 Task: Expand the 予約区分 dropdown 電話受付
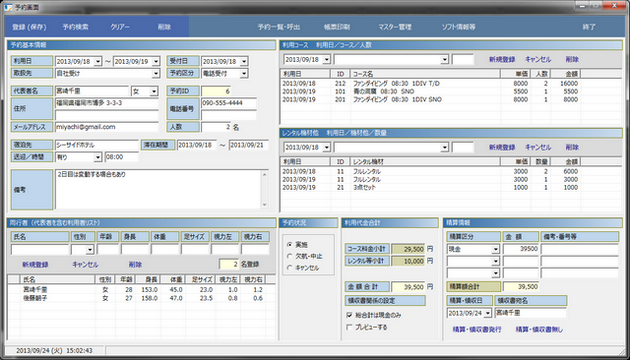[243, 74]
